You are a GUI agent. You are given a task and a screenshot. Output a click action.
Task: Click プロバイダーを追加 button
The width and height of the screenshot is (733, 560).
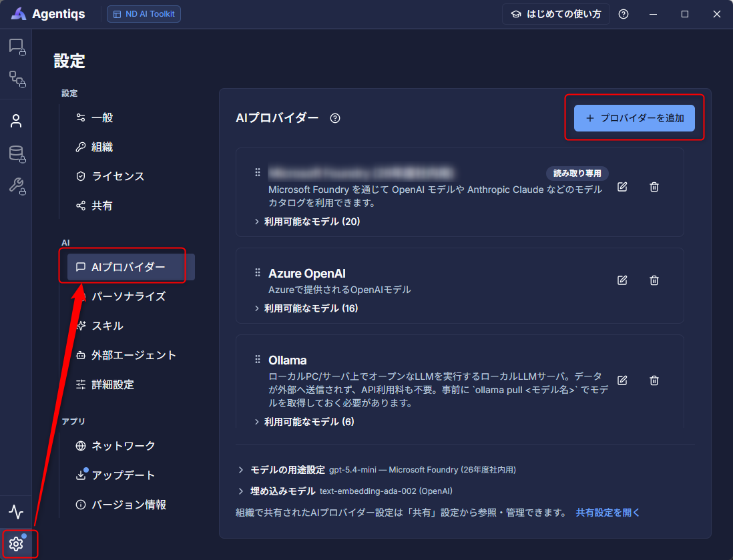pyautogui.click(x=634, y=118)
